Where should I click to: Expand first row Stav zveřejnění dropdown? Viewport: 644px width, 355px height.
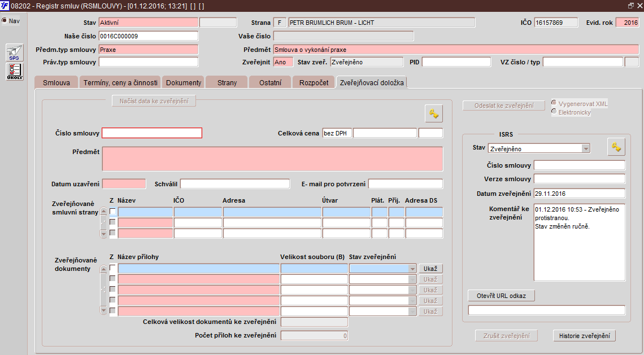pyautogui.click(x=412, y=269)
